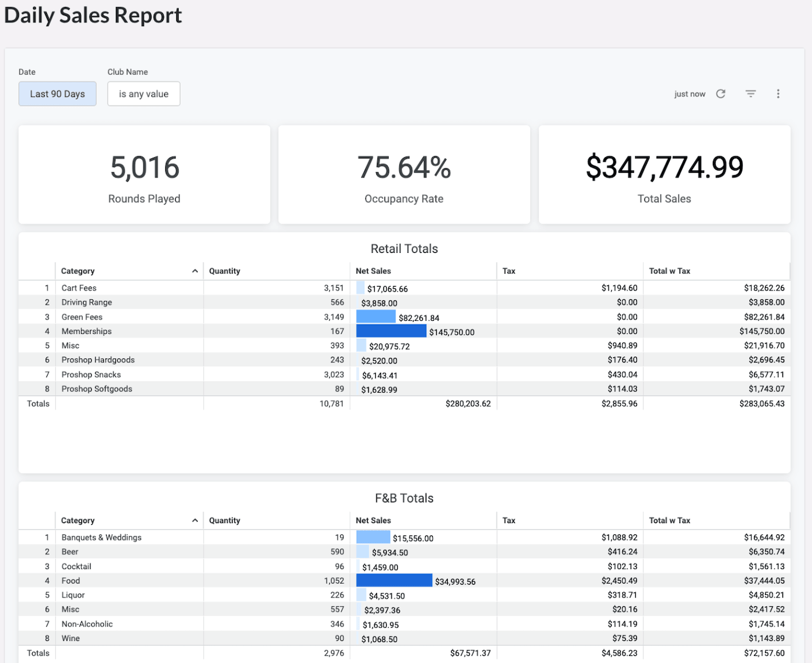Open the Club Name 'is any value' filter

tap(144, 94)
